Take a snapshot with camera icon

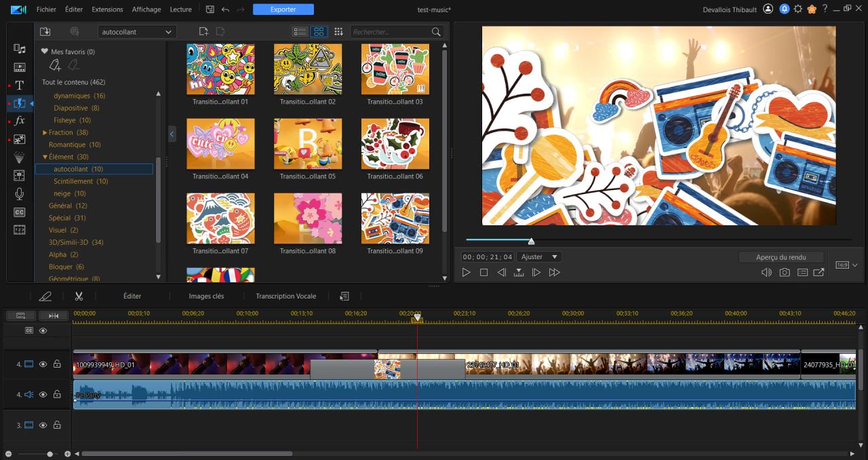click(x=785, y=272)
